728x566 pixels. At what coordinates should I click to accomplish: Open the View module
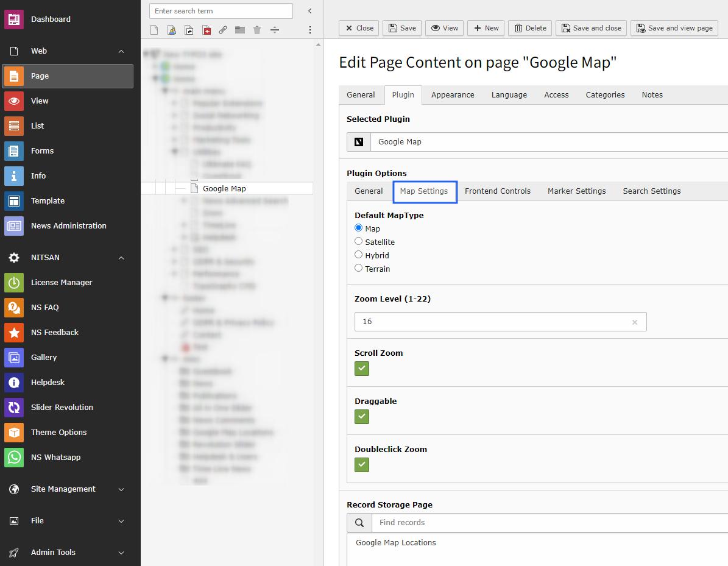[68, 101]
